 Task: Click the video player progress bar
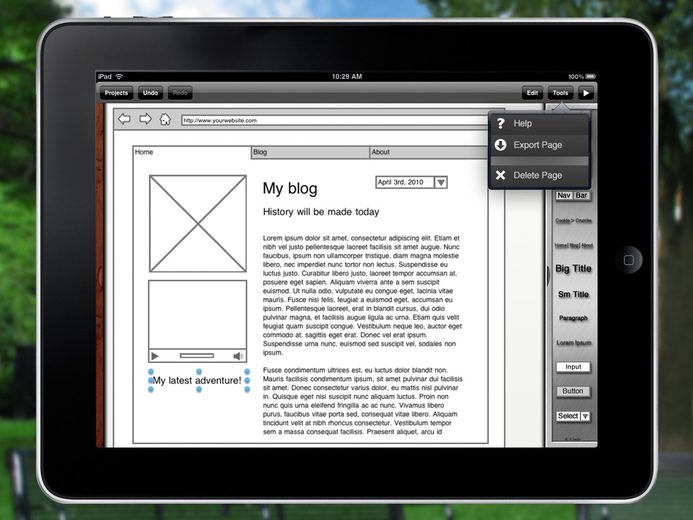coord(197,356)
